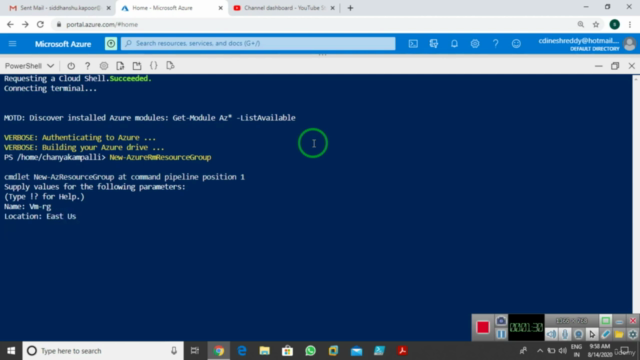Viewport: 640px width, 360px height.
Task: Toggle recorder webcam overlay
Action: [x=578, y=334]
